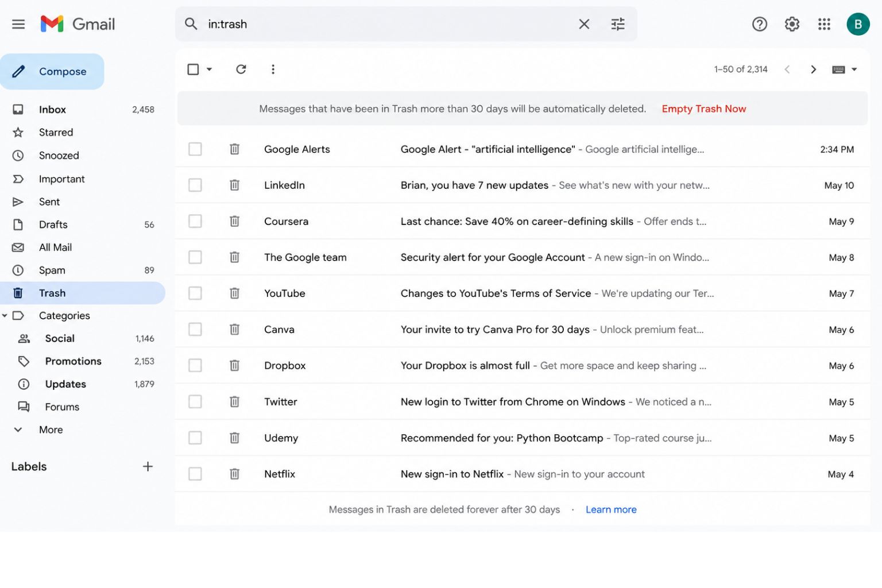Open the Security alert email from The Google team
The width and height of the screenshot is (882, 588).
(523, 257)
